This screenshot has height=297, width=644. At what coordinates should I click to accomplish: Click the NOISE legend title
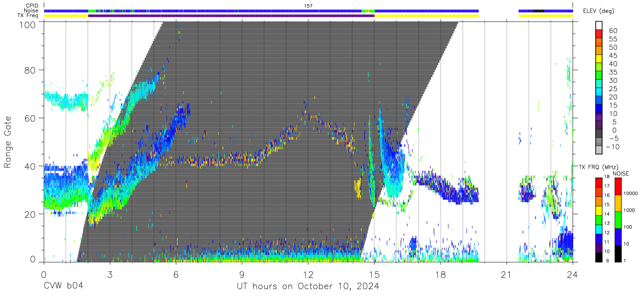tap(621, 173)
